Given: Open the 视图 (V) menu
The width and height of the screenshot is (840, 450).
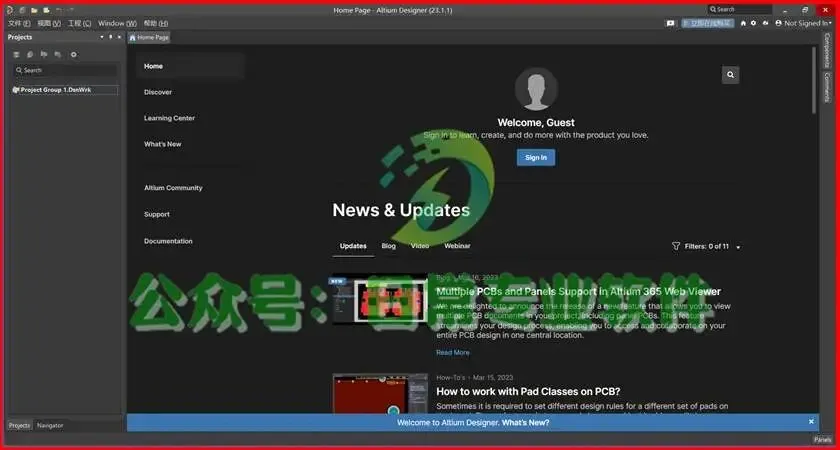Looking at the screenshot, I should coord(49,24).
